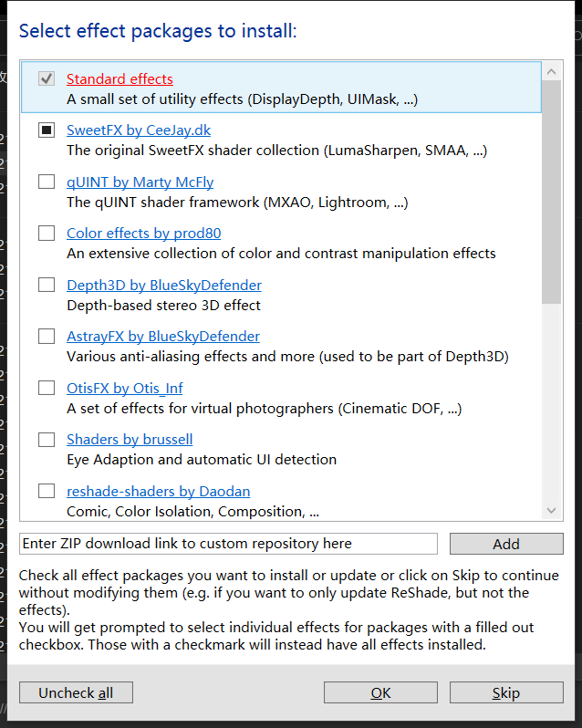
Task: Select the 'The original SweetFX shader collection' description
Action: tap(276, 151)
